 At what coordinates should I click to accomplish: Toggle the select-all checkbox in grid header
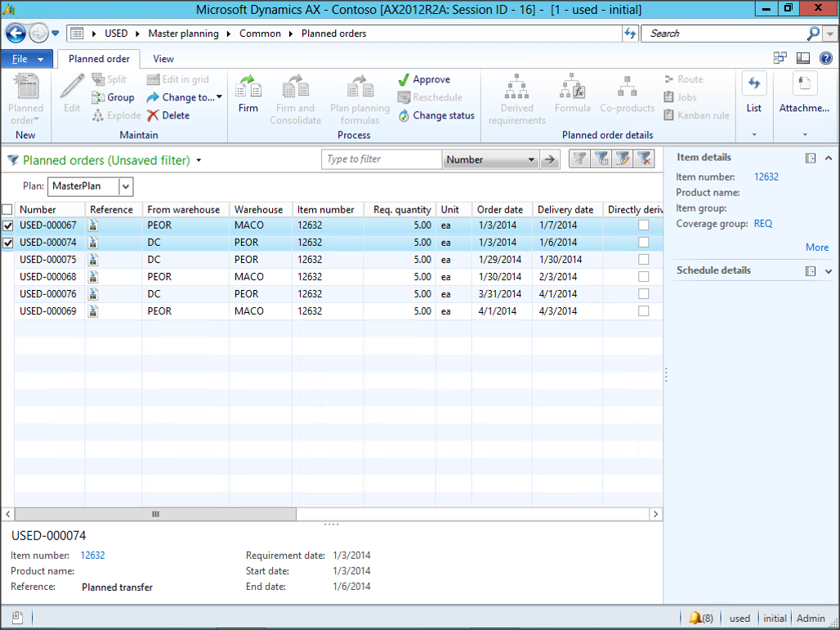pyautogui.click(x=7, y=209)
